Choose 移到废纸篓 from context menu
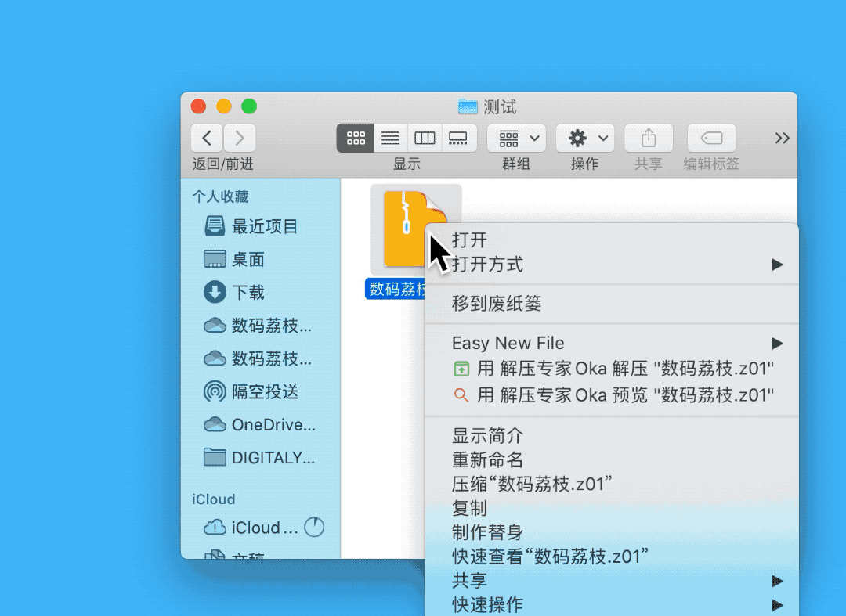The width and height of the screenshot is (846, 616). pyautogui.click(x=497, y=304)
